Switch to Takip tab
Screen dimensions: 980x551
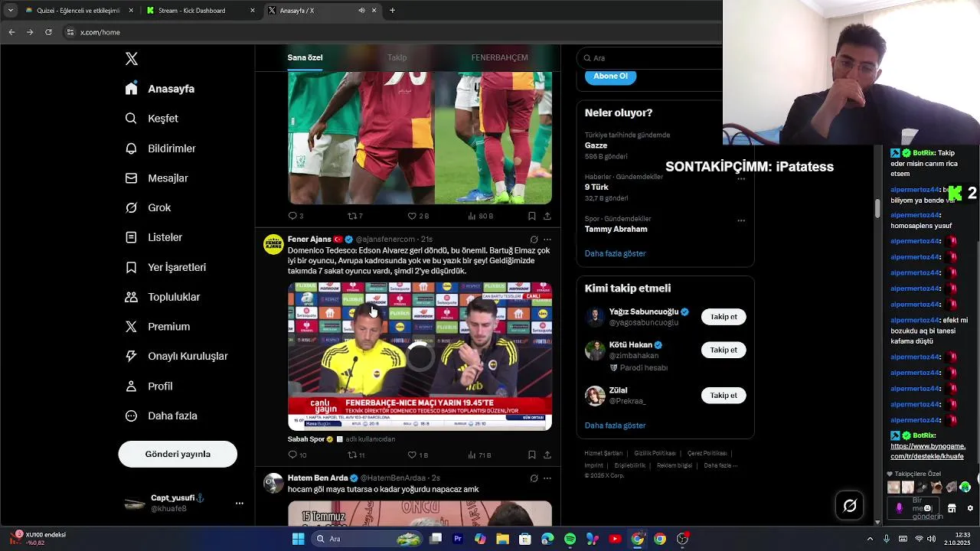397,57
